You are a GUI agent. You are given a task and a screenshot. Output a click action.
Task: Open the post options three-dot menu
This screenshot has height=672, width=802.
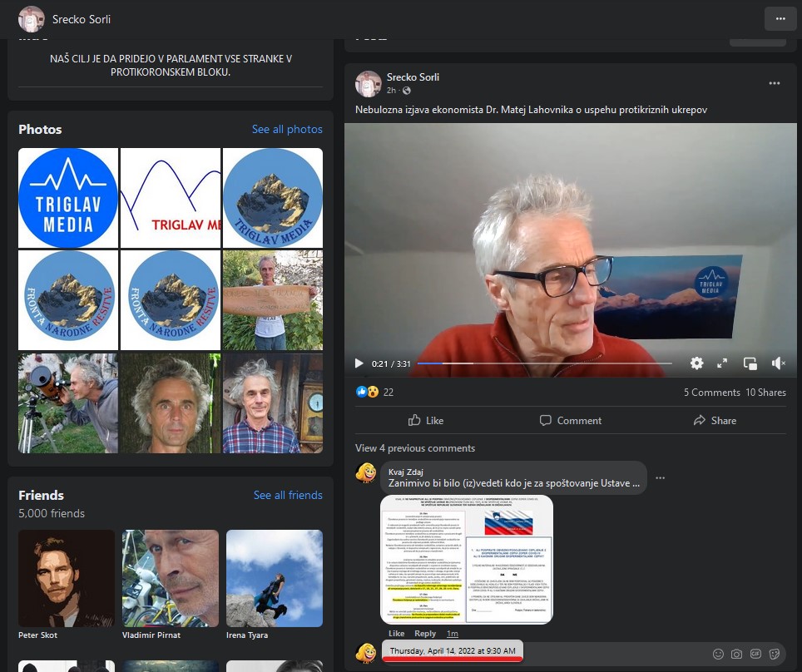point(775,83)
